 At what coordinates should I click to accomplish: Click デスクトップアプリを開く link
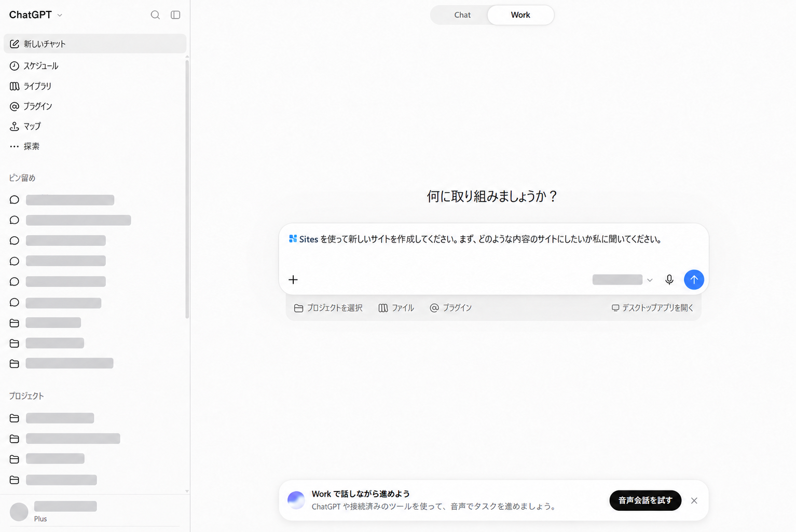pyautogui.click(x=652, y=308)
